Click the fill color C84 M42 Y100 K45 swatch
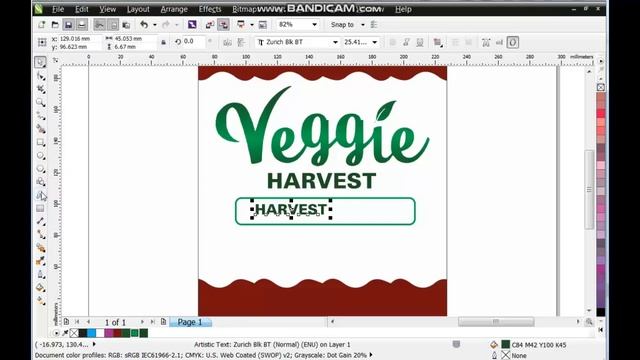Screen dimensions: 640x360 [506, 344]
